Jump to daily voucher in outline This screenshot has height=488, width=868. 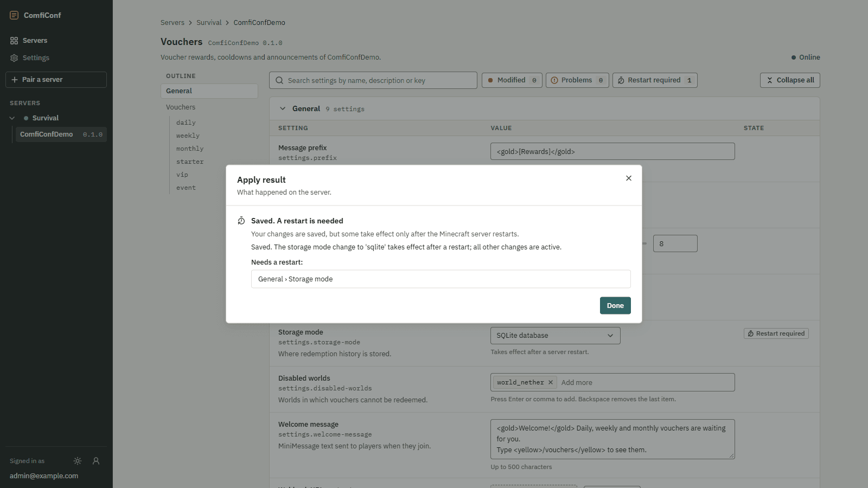point(186,123)
